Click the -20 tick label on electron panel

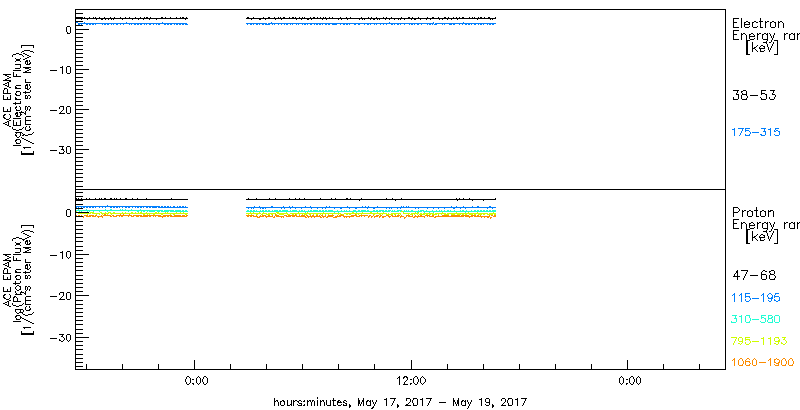point(60,110)
